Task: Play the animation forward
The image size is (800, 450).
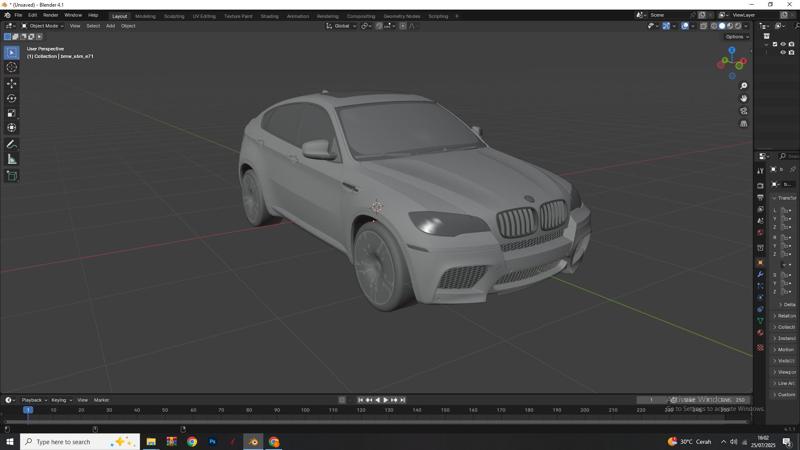Action: [x=386, y=400]
